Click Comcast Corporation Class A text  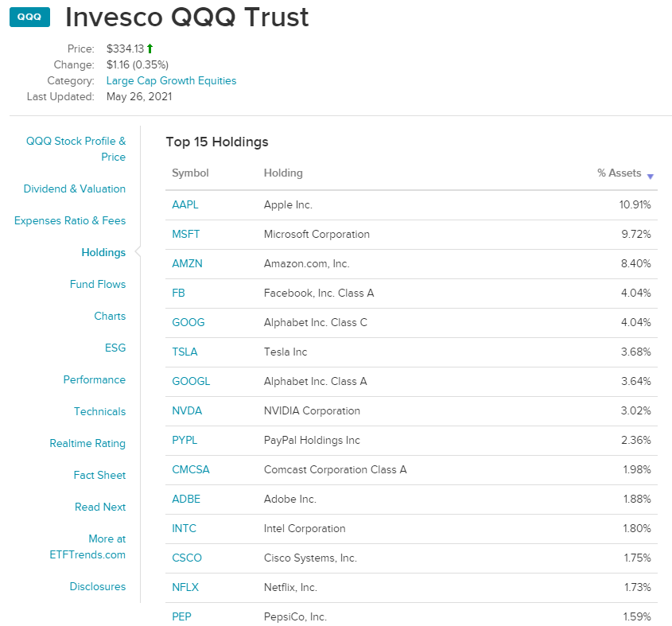[335, 469]
